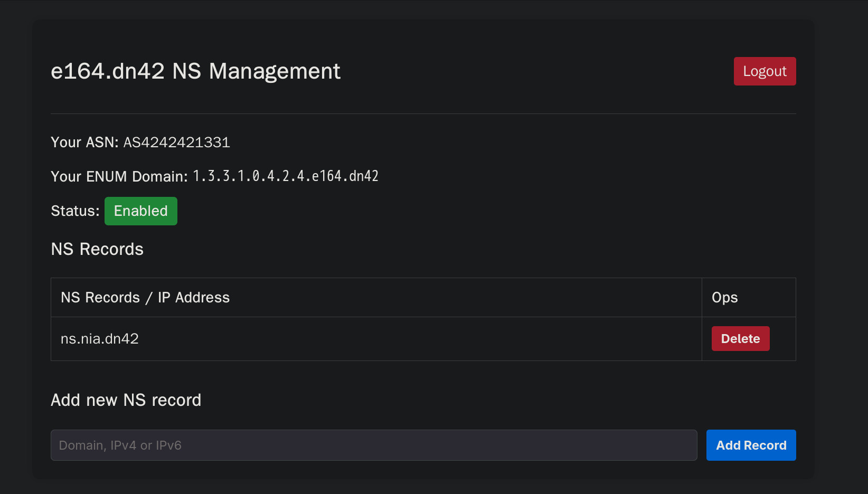Screen dimensions: 868x494
Task: Click "IP Address" in the table header
Action: point(194,298)
